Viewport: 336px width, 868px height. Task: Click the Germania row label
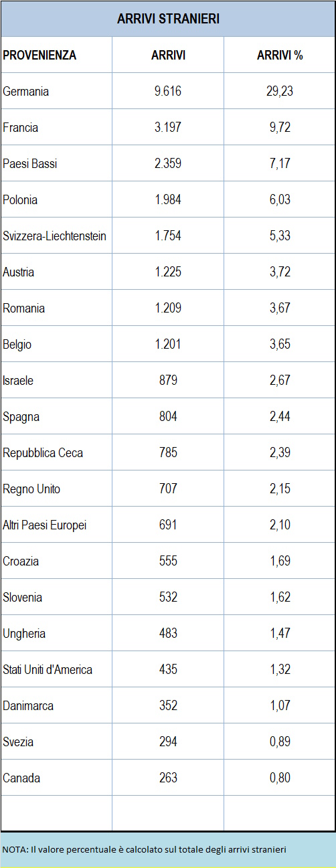tap(26, 92)
